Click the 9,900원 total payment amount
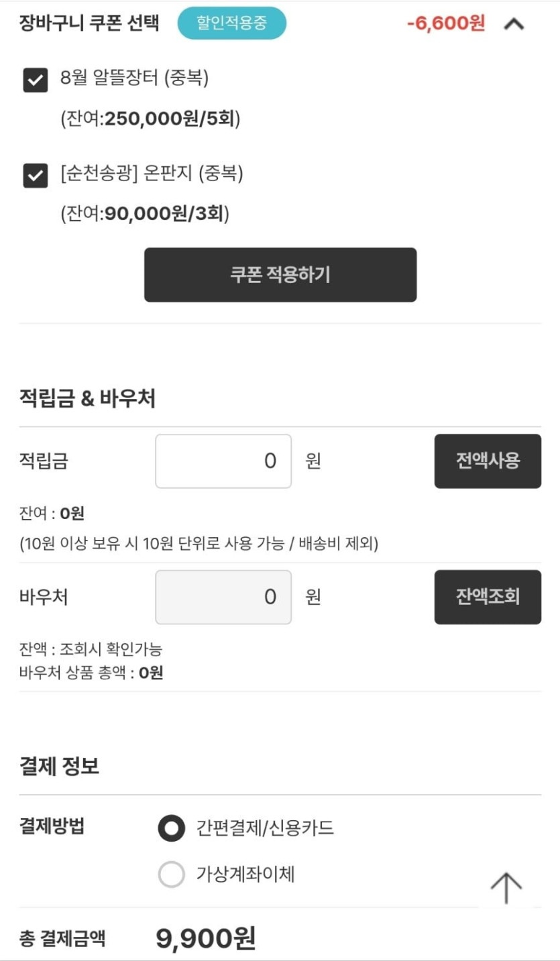This screenshot has width=560, height=961. coord(206,939)
